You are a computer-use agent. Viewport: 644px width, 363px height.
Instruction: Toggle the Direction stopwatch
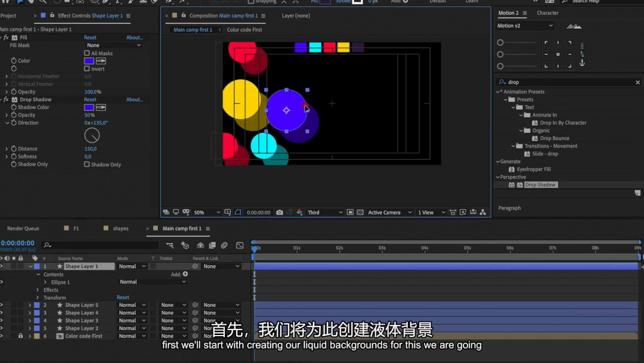14,122
